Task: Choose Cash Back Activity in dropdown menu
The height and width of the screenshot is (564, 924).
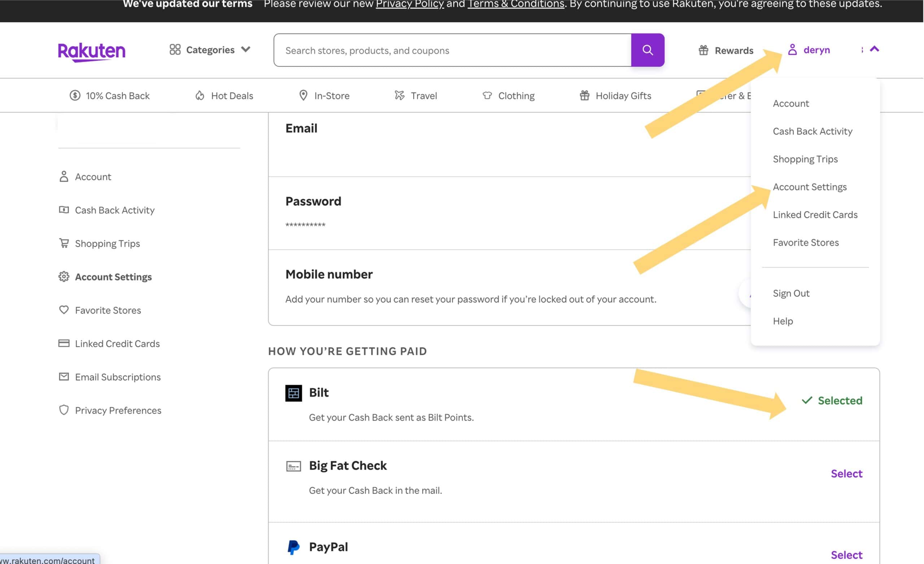Action: click(x=812, y=131)
